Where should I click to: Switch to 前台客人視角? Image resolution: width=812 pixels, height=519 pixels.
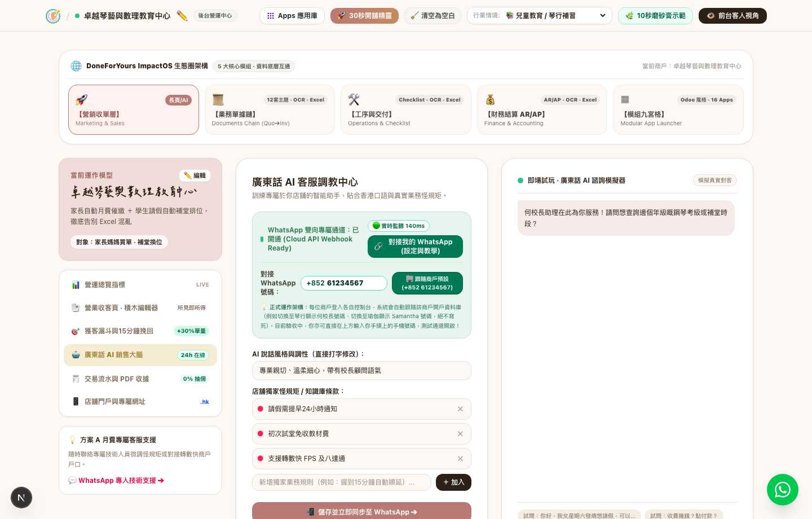pyautogui.click(x=732, y=16)
